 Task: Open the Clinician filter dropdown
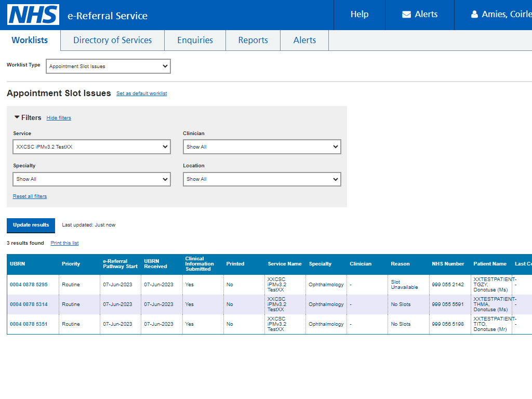click(262, 147)
